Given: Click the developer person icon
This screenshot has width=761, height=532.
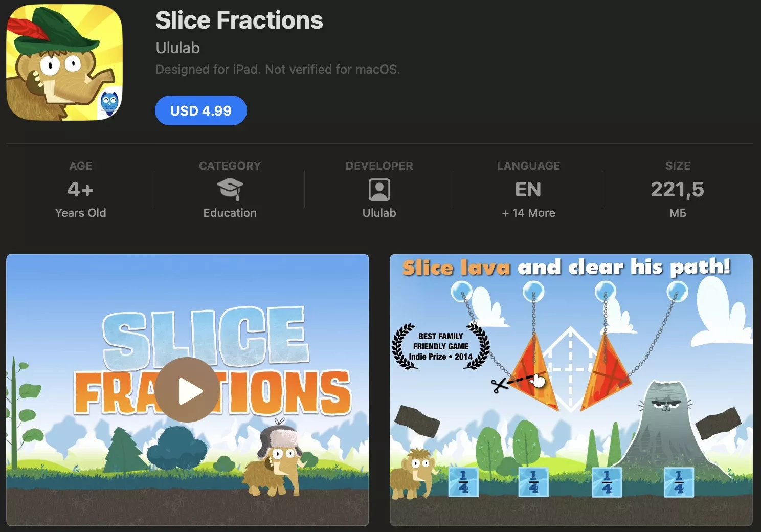Looking at the screenshot, I should coord(379,190).
